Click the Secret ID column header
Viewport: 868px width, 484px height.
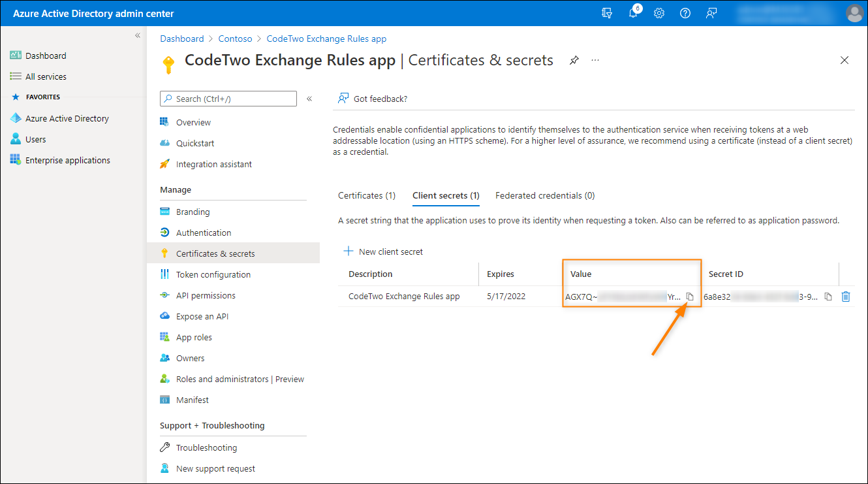[726, 274]
